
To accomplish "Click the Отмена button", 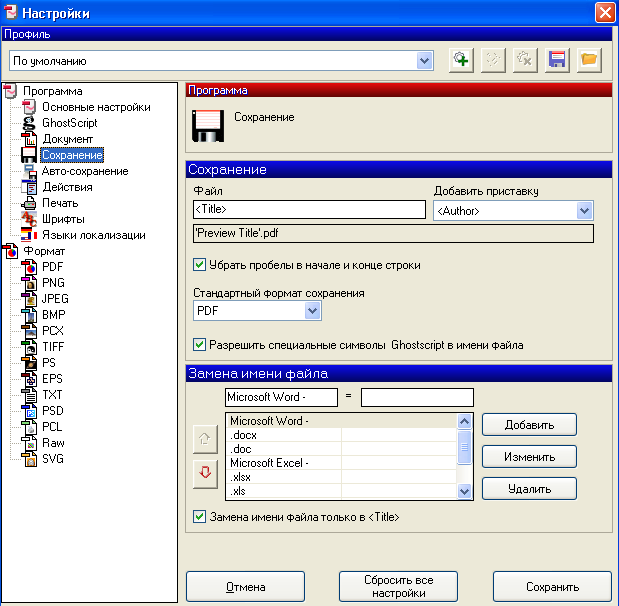I will [246, 587].
